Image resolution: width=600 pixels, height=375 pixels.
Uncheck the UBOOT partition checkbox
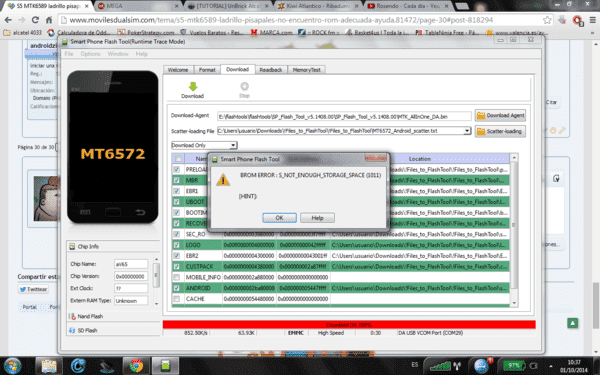[x=176, y=201]
